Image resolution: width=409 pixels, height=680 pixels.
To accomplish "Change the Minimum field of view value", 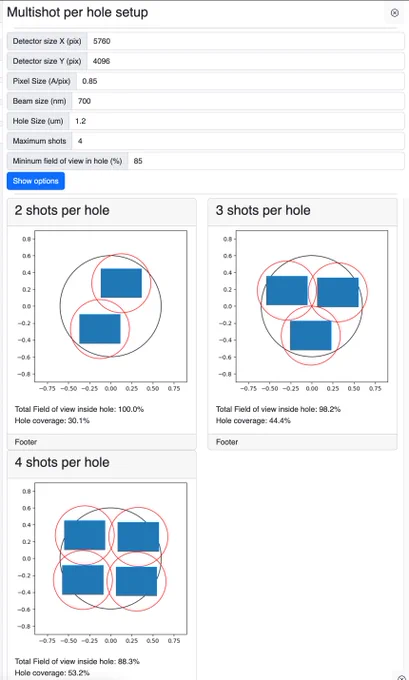I will pyautogui.click(x=266, y=161).
